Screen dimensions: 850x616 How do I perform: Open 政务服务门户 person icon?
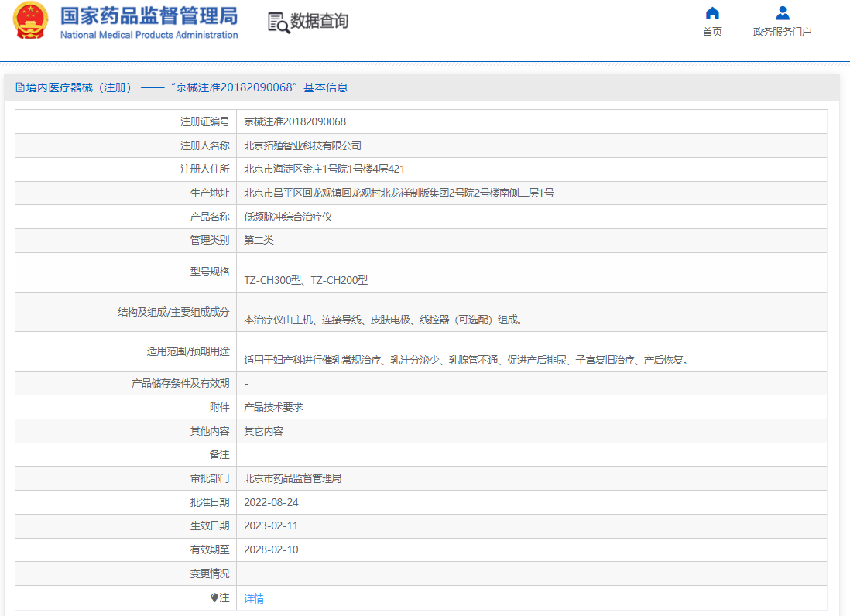[782, 13]
